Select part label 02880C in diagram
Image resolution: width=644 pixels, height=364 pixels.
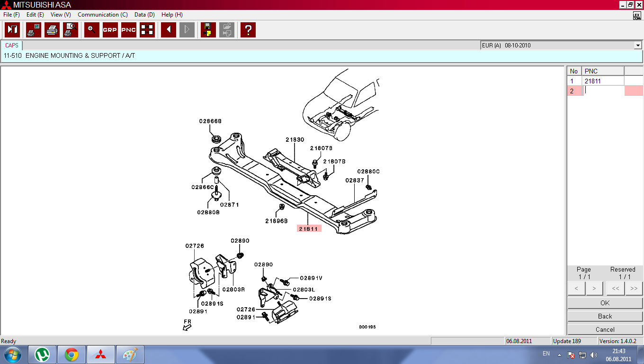tap(368, 172)
